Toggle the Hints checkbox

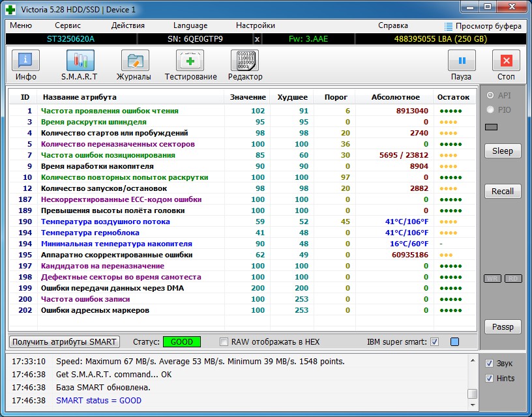click(489, 379)
